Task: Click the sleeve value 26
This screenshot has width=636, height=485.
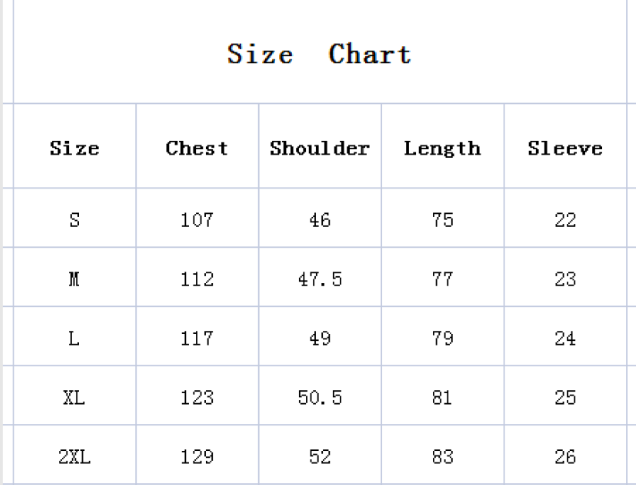Action: click(565, 455)
